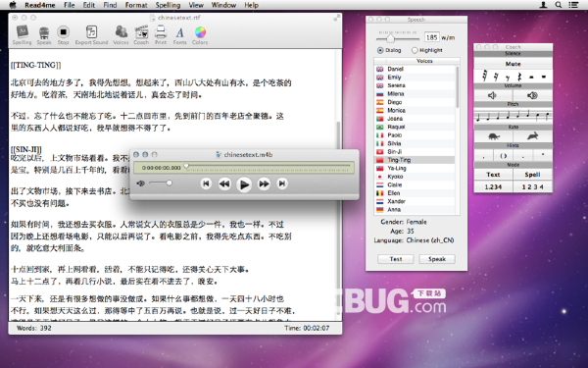This screenshot has height=368, width=588.
Task: Open the Format menu
Action: point(136,5)
